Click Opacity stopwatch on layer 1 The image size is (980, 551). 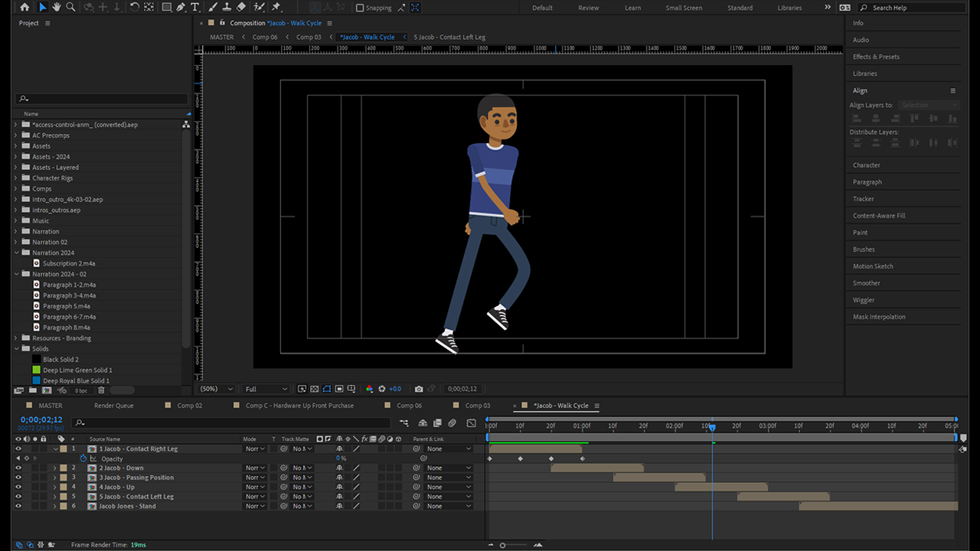[x=83, y=458]
